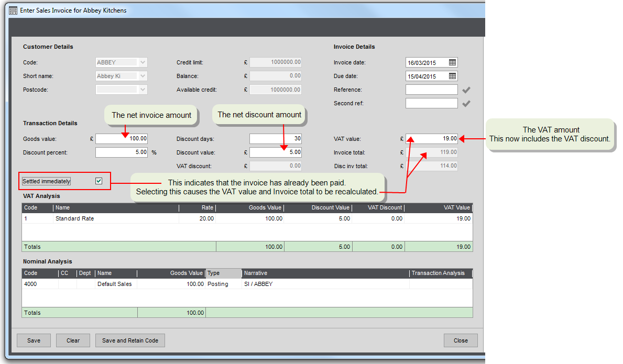
Task: Select the Discount days field
Action: (275, 139)
